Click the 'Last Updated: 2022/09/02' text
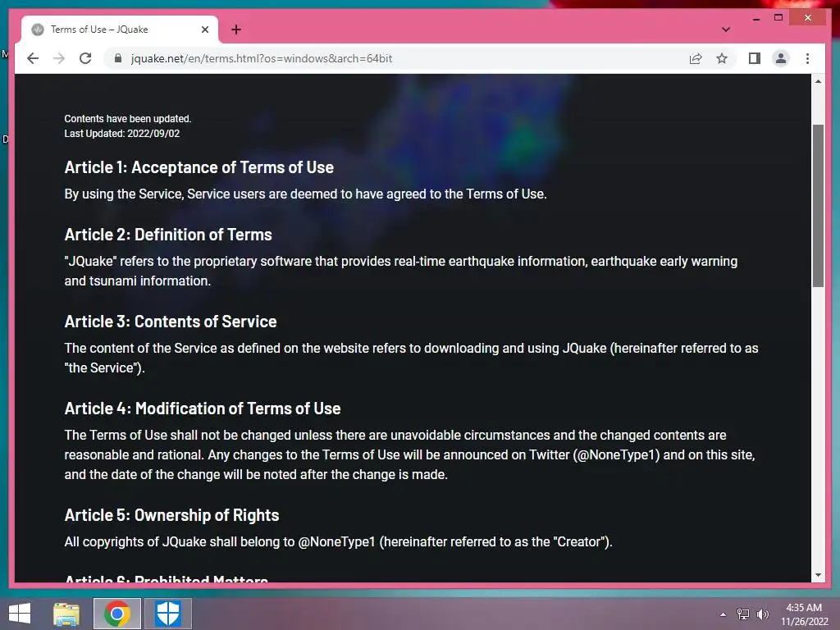 (122, 134)
